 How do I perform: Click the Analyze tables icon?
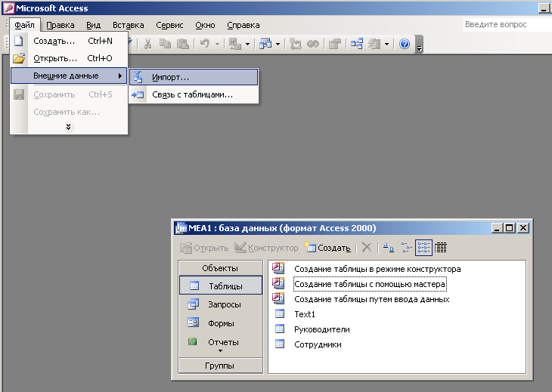[x=265, y=44]
